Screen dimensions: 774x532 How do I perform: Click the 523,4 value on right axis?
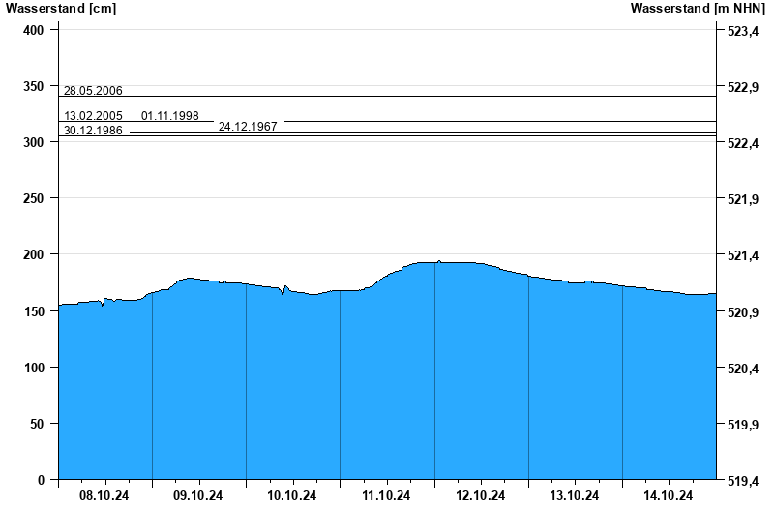pos(741,32)
